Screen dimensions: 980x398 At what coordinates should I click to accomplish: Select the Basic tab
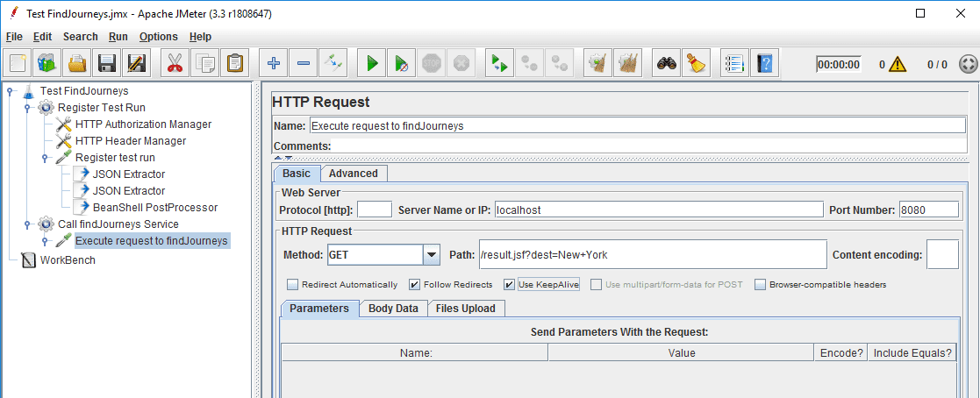click(297, 174)
